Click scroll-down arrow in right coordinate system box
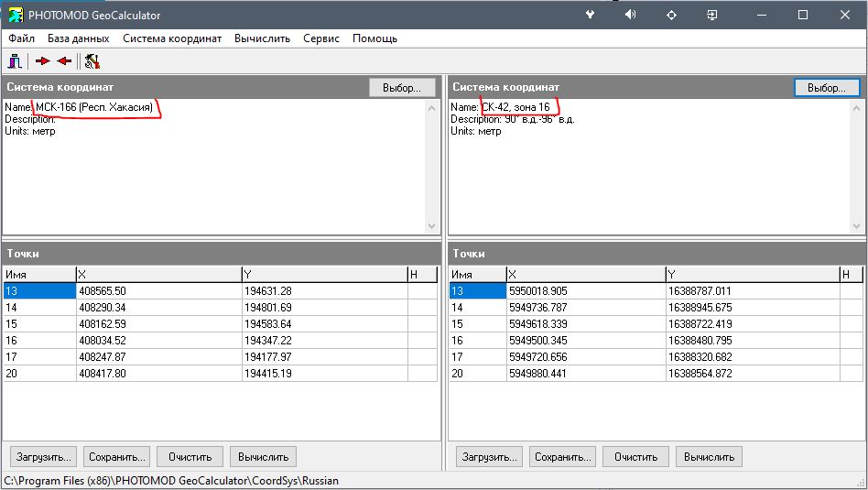Screen dimensions: 868x490 (856, 226)
